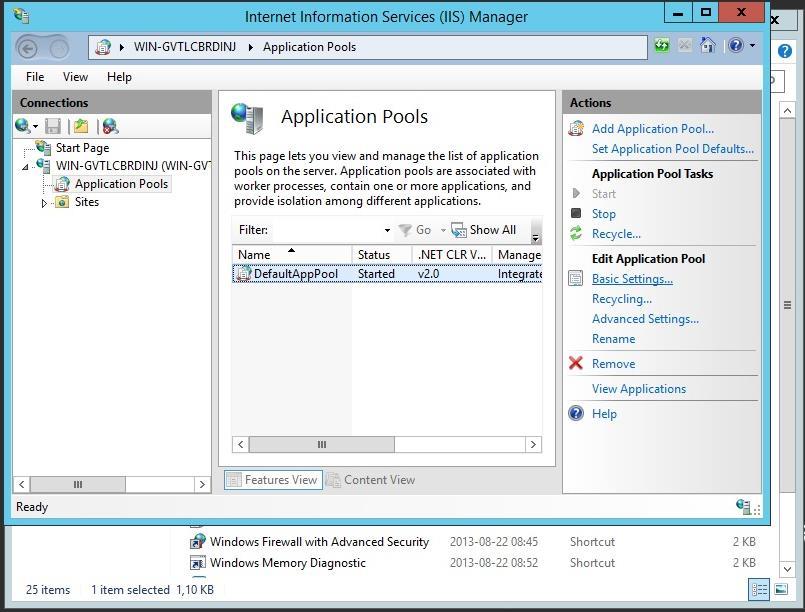805x612 pixels.
Task: Open the Recycling settings link
Action: pyautogui.click(x=622, y=299)
